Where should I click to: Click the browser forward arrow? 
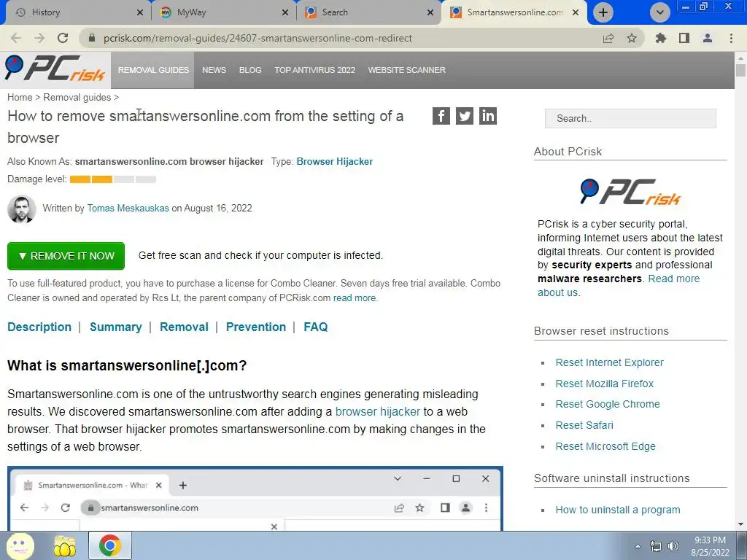pos(39,38)
